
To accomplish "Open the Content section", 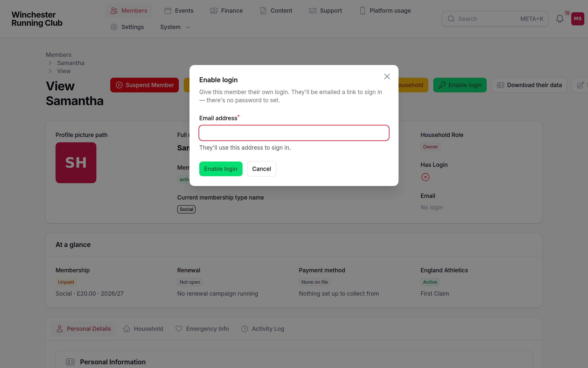I will 276,11.
